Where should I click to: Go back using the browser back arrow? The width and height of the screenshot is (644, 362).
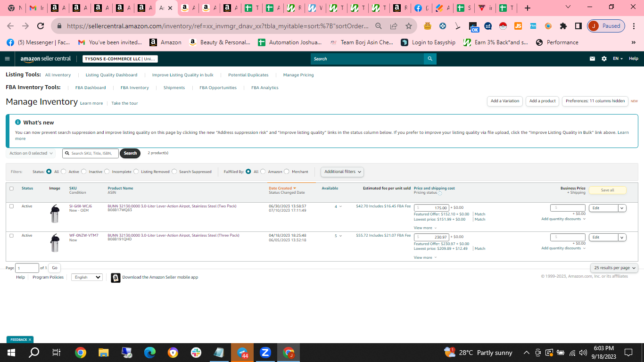point(11,26)
